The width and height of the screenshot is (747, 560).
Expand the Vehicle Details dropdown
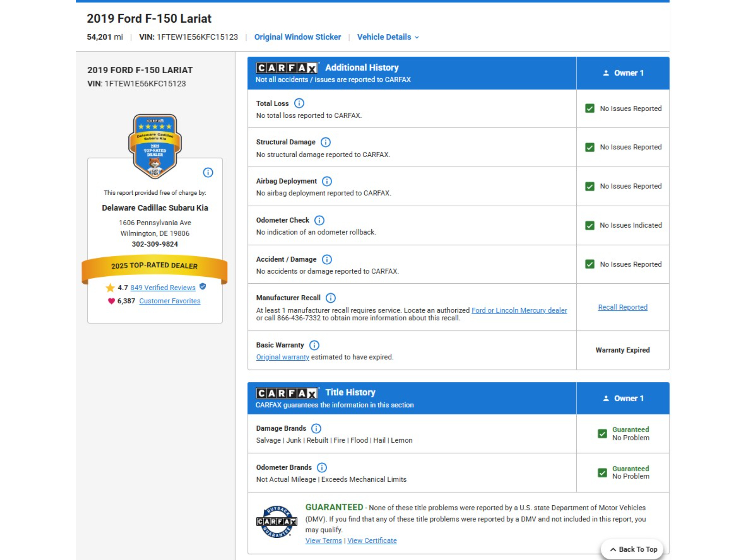click(388, 37)
